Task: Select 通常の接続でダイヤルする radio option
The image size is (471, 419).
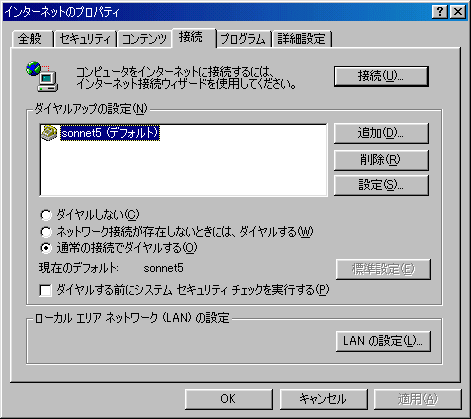Action: point(46,248)
